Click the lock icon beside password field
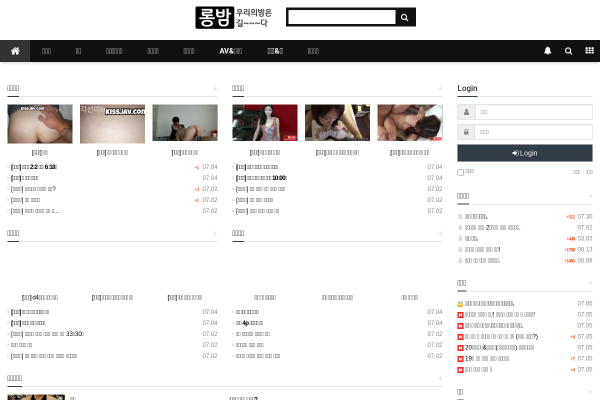The height and width of the screenshot is (400, 600). coord(466,132)
